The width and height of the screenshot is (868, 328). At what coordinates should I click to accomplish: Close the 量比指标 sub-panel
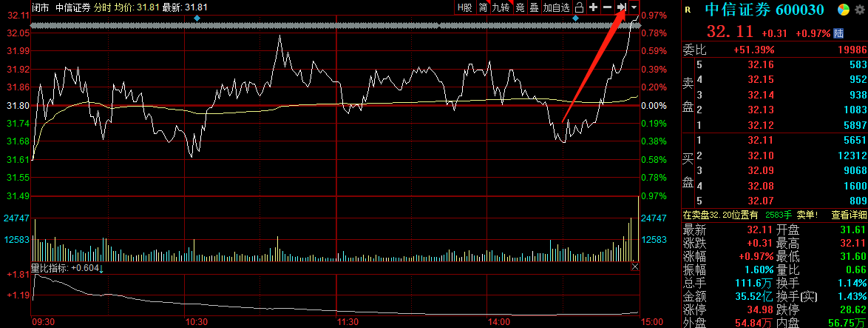pos(635,267)
